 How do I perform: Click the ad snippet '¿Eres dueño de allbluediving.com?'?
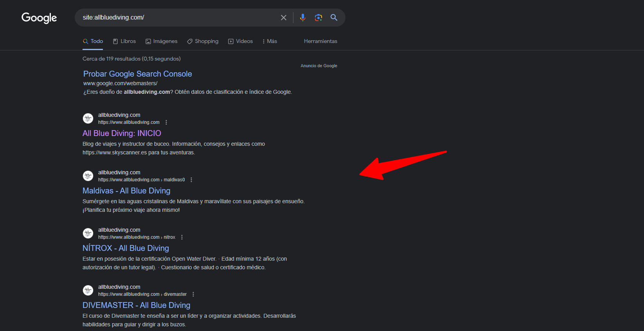[x=188, y=92]
